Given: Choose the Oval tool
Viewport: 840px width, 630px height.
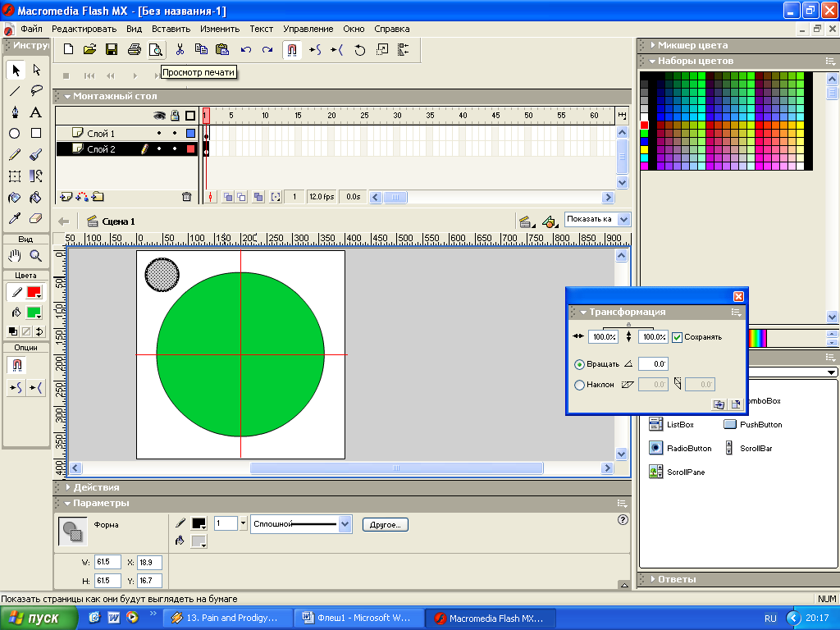Looking at the screenshot, I should [x=15, y=134].
